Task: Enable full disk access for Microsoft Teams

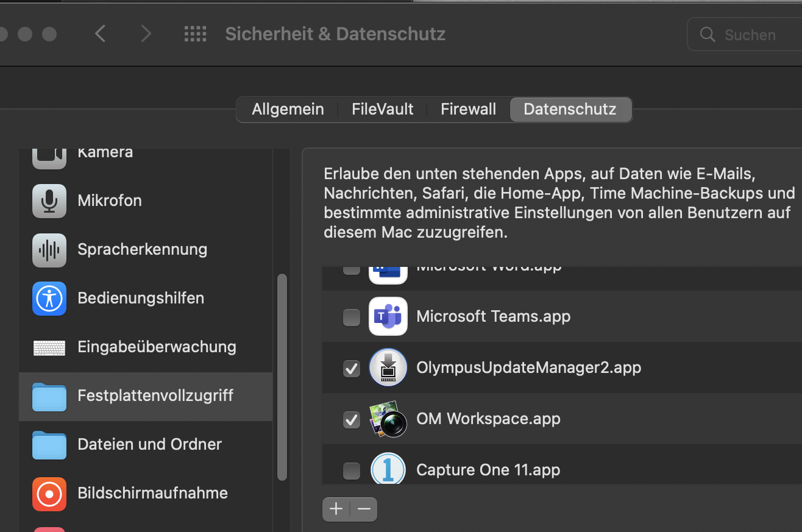Action: 352,317
